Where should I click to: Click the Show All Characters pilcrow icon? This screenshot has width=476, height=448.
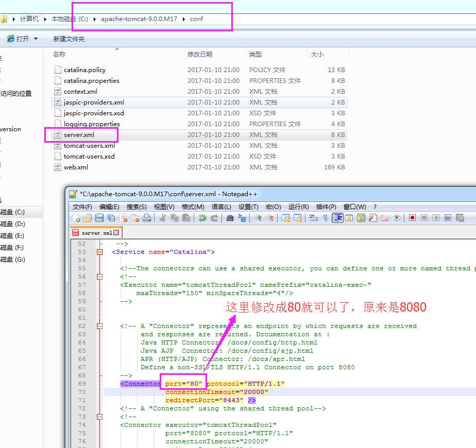tap(325, 218)
